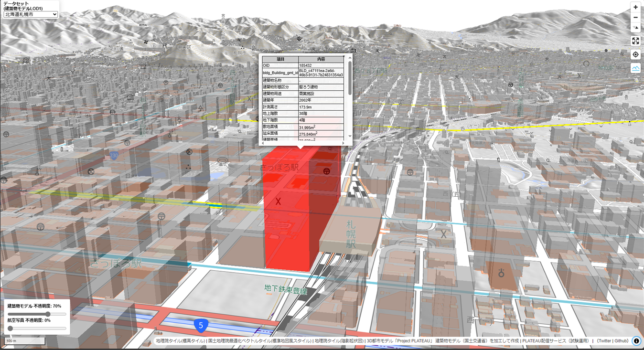644x350 pixels.
Task: Activate the fullscreen expand icon
Action: tap(635, 41)
